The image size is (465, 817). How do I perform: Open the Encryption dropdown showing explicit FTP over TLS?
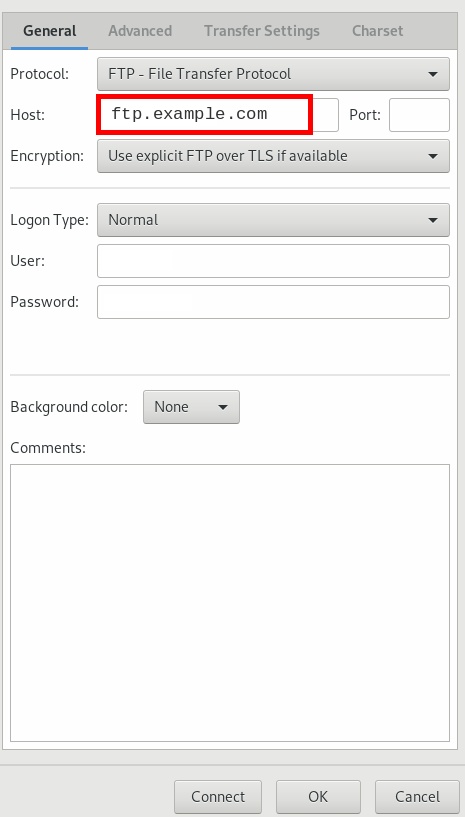273,156
